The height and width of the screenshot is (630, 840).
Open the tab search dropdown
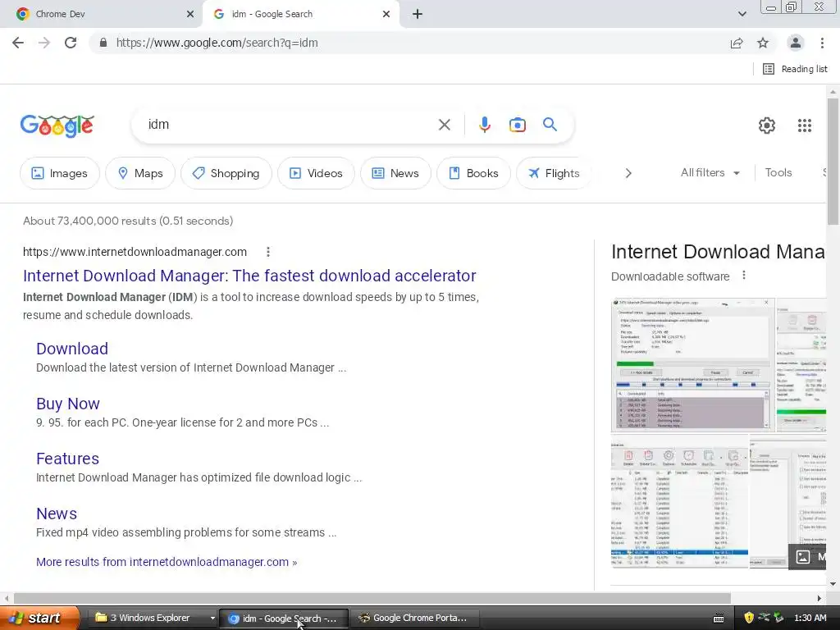[x=742, y=14]
